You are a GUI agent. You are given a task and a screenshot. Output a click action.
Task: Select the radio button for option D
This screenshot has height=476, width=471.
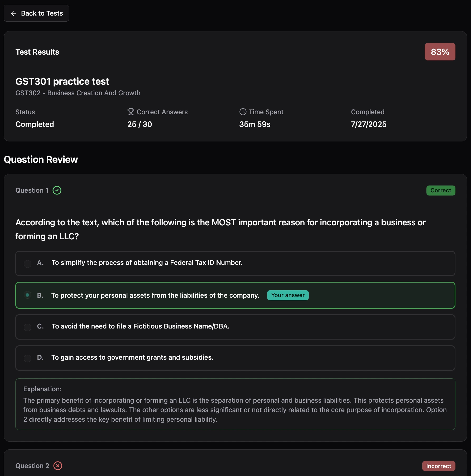[27, 358]
